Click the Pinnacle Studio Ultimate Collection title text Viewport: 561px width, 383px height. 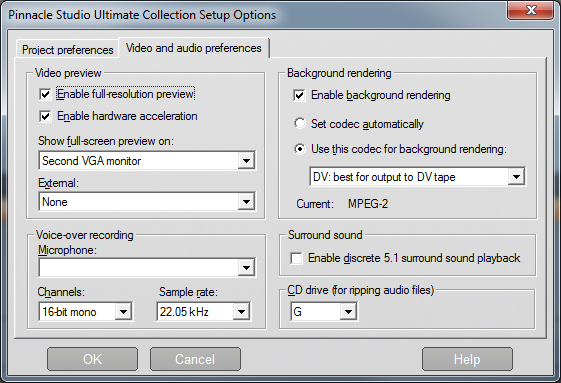click(142, 15)
